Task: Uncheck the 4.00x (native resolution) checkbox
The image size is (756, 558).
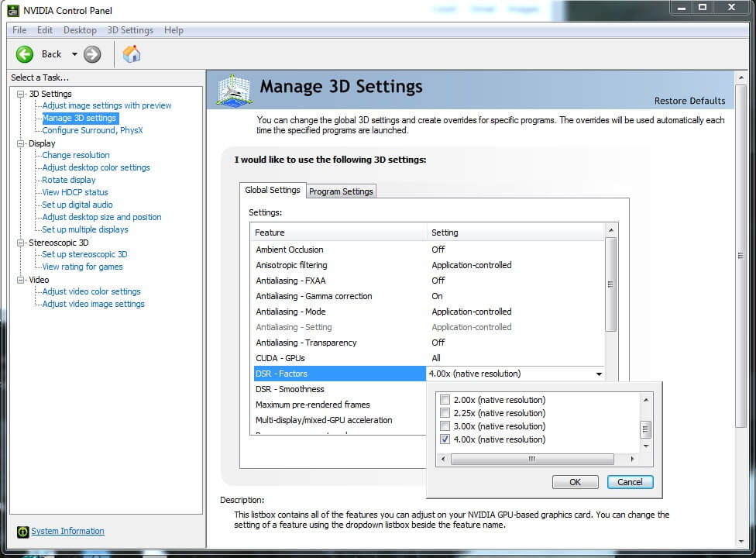Action: coord(445,439)
